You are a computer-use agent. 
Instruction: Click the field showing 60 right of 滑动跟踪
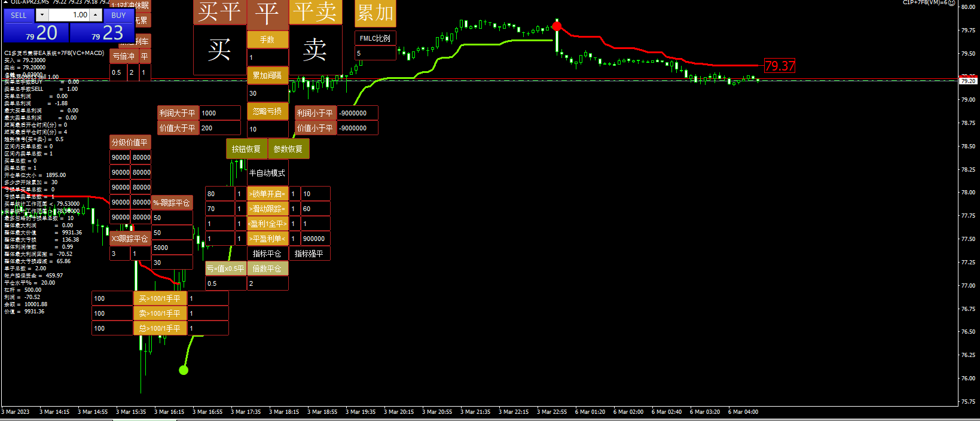(x=315, y=209)
